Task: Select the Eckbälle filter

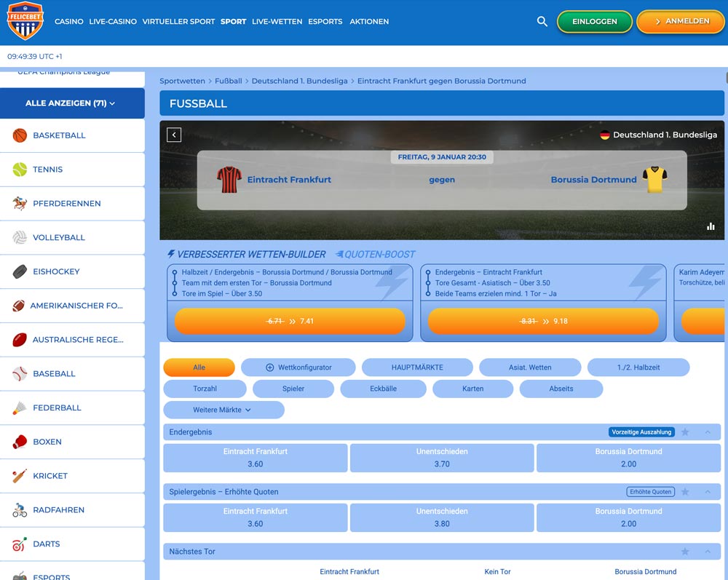Action: tap(383, 389)
